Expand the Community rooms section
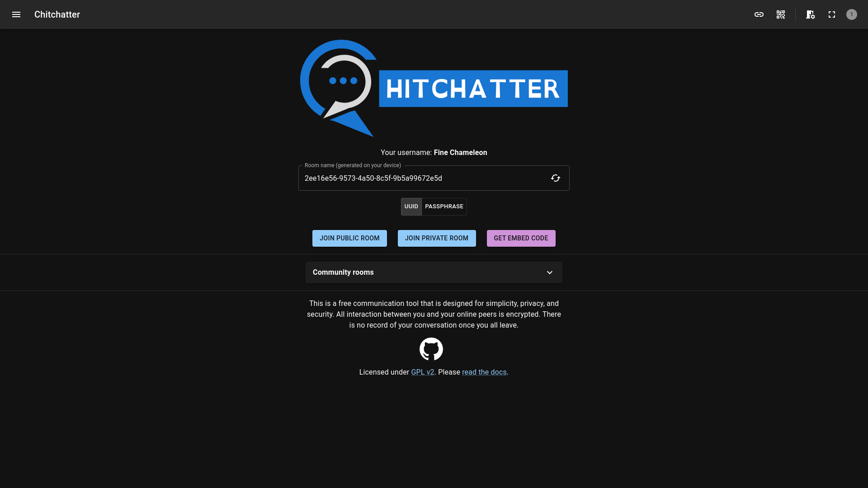Screen dimensions: 868x488 [x=434, y=272]
